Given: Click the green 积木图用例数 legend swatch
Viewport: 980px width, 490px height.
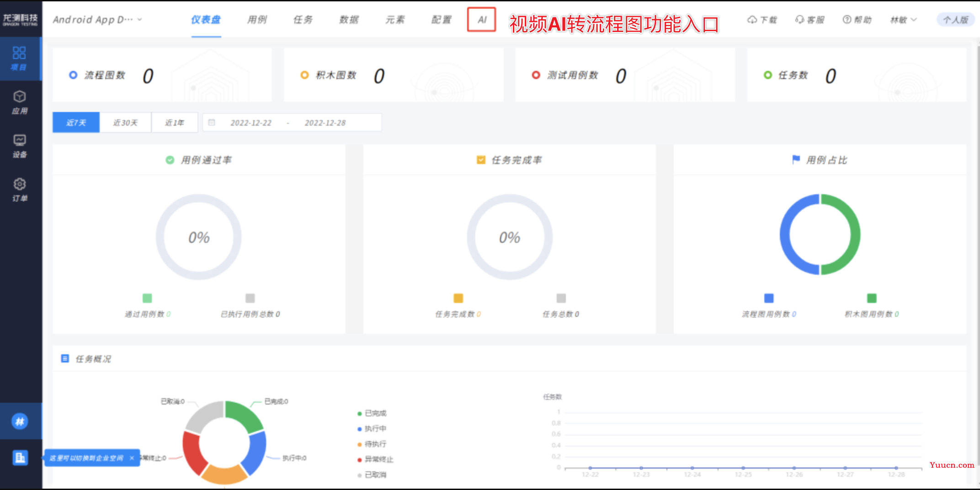Looking at the screenshot, I should point(872,298).
